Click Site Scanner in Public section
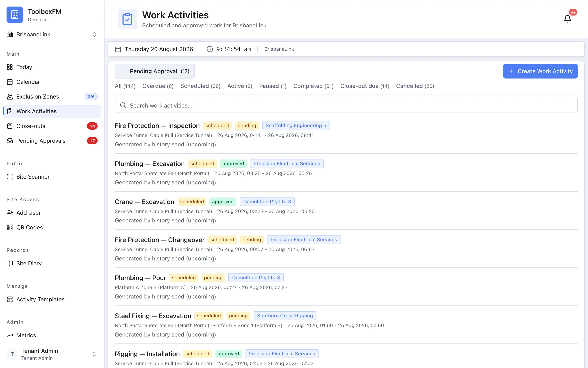 click(52, 177)
